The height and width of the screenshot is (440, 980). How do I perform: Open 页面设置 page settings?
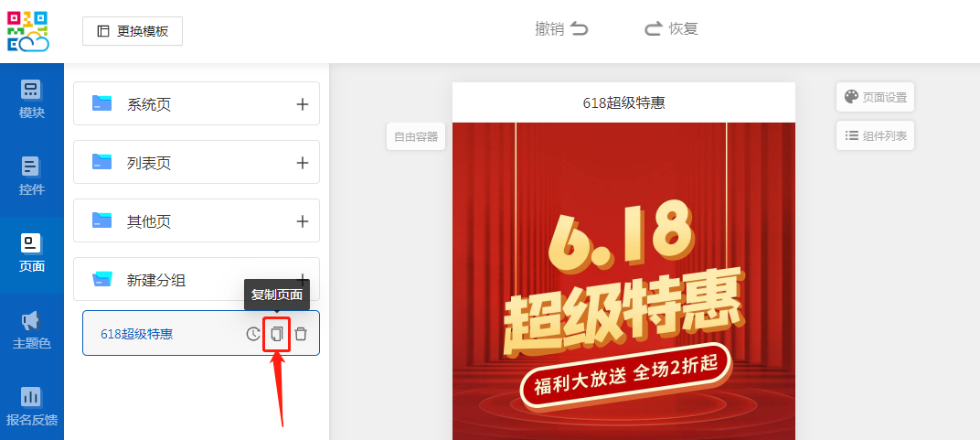[875, 97]
